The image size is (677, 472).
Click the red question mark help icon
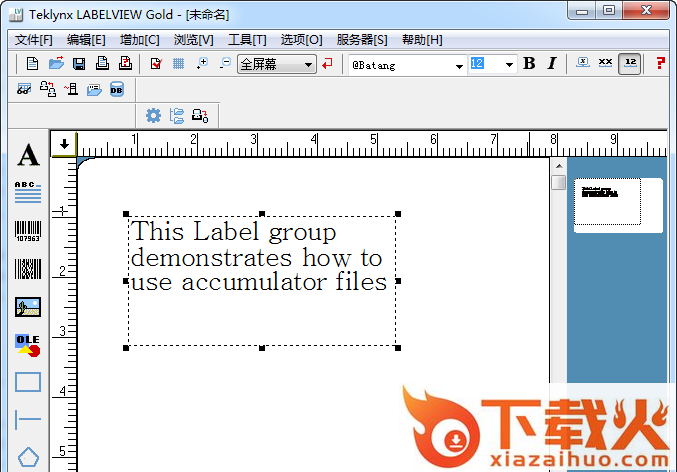pos(660,63)
